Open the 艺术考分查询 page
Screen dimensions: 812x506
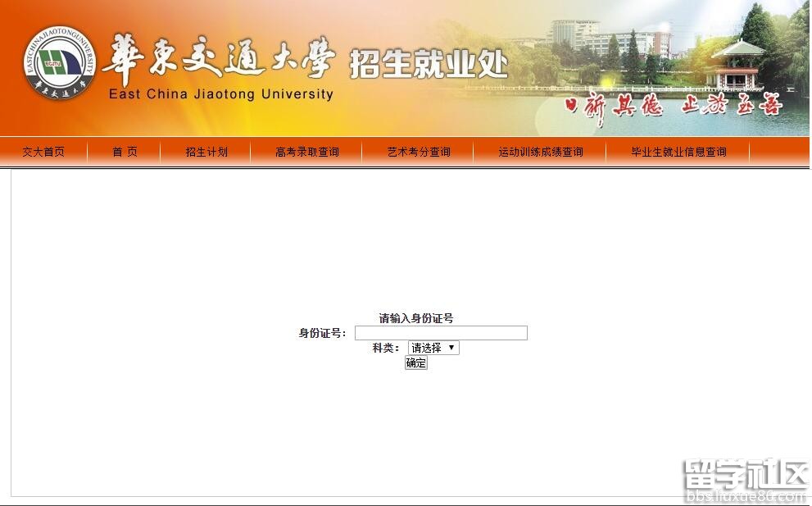tap(419, 152)
